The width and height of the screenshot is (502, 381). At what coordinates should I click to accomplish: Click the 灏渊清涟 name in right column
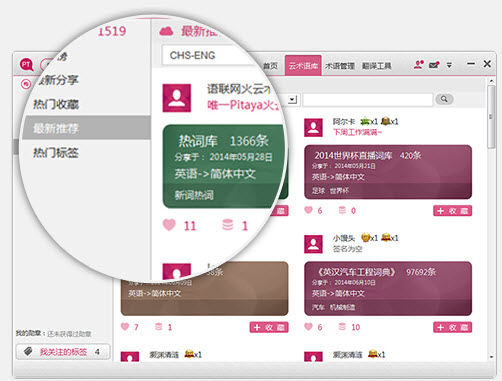(x=347, y=355)
